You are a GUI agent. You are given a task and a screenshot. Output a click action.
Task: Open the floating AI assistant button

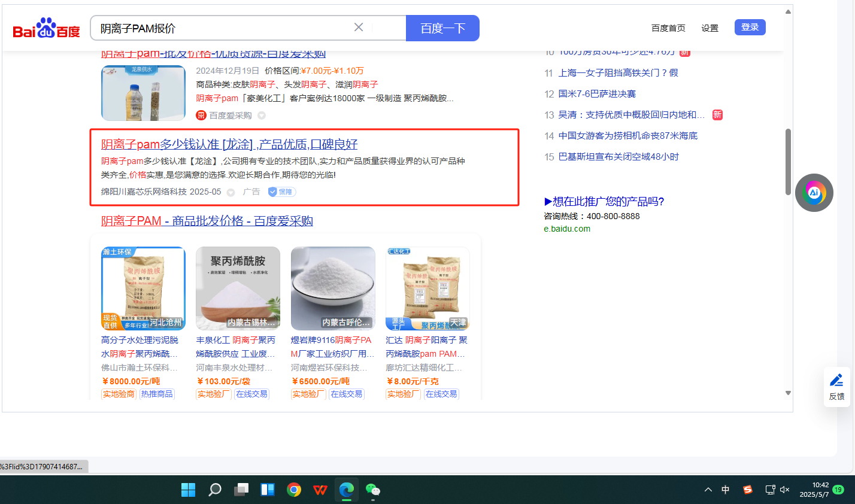[x=814, y=193]
